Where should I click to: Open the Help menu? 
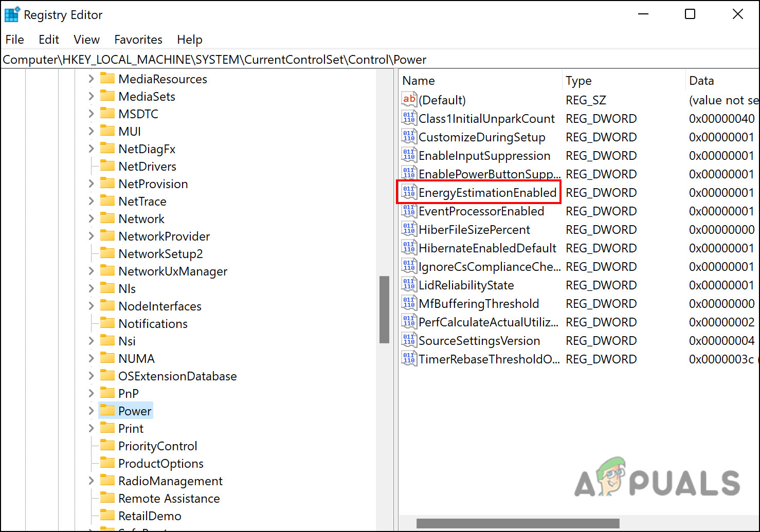coord(190,40)
